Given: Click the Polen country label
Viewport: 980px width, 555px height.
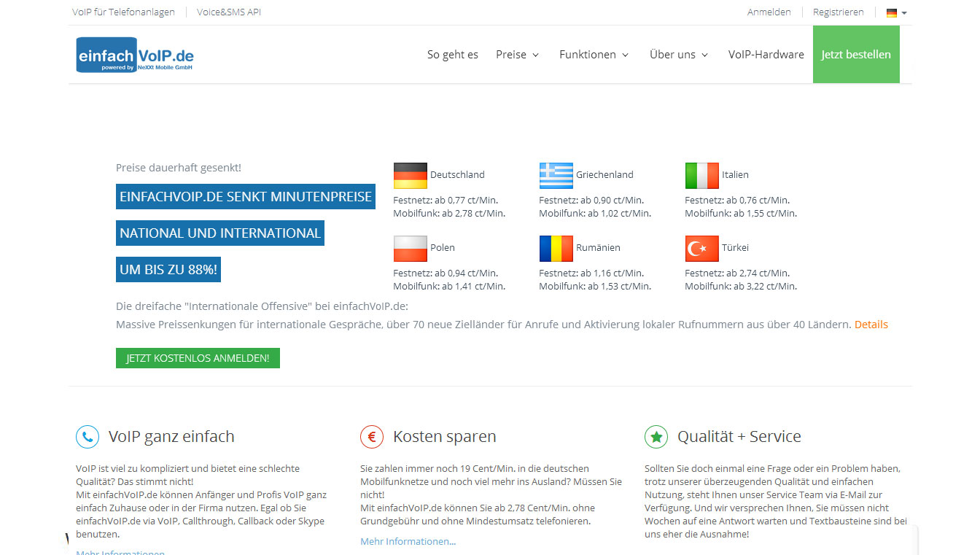Looking at the screenshot, I should click(x=443, y=248).
